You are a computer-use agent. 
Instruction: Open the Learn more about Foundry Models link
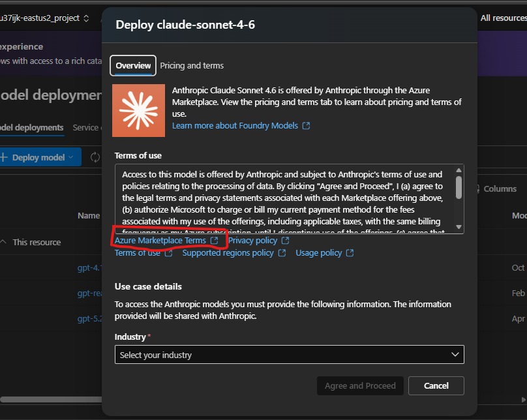click(235, 126)
